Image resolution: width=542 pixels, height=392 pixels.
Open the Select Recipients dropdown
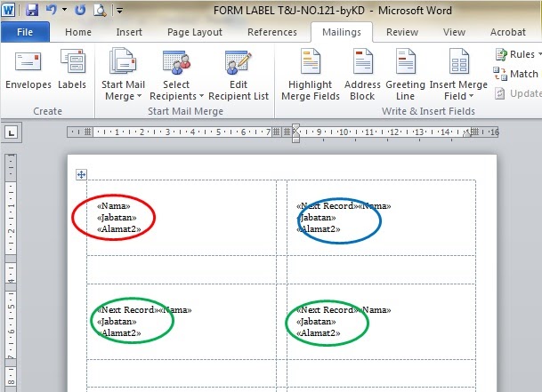[x=176, y=75]
